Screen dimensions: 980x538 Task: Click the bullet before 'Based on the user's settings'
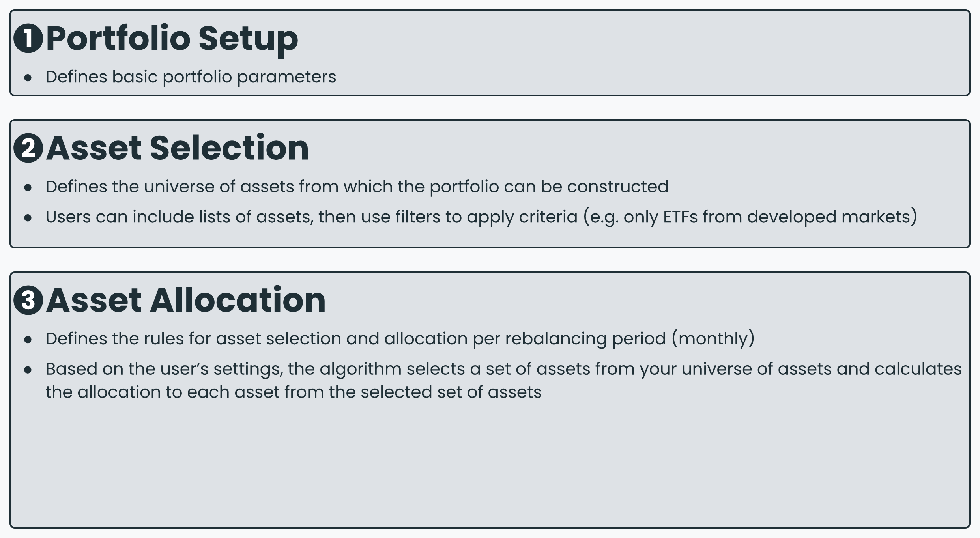pos(28,370)
